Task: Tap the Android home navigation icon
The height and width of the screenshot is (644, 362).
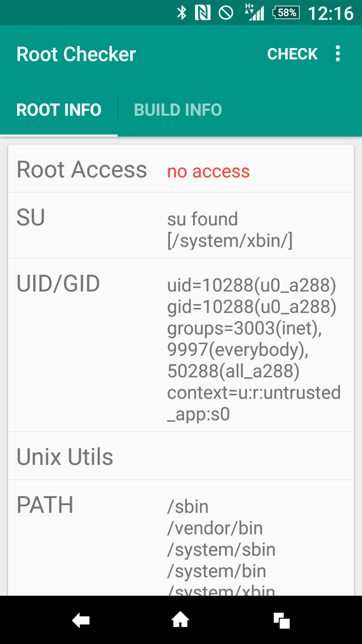Action: tap(180, 621)
